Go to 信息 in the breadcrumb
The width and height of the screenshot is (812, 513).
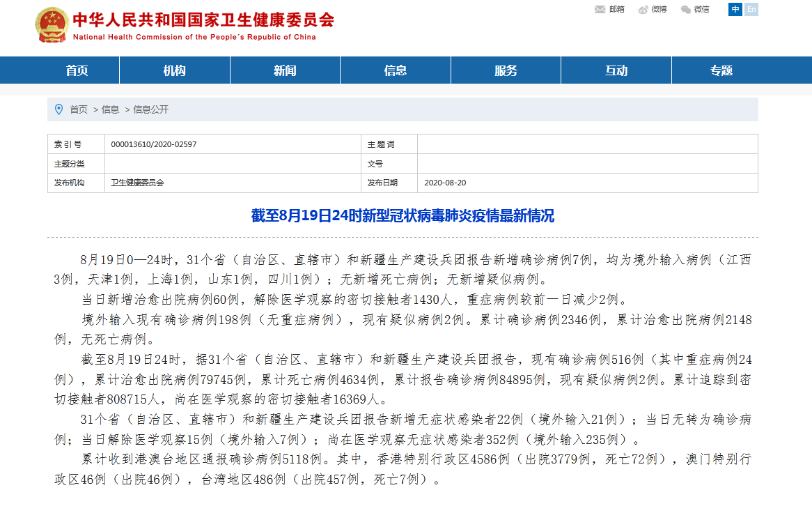point(110,109)
